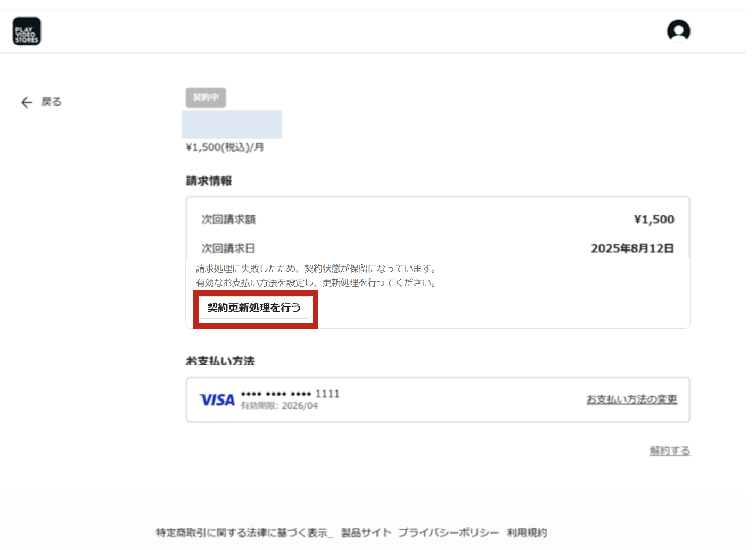
Task: Select the VISA card logo
Action: [x=217, y=400]
